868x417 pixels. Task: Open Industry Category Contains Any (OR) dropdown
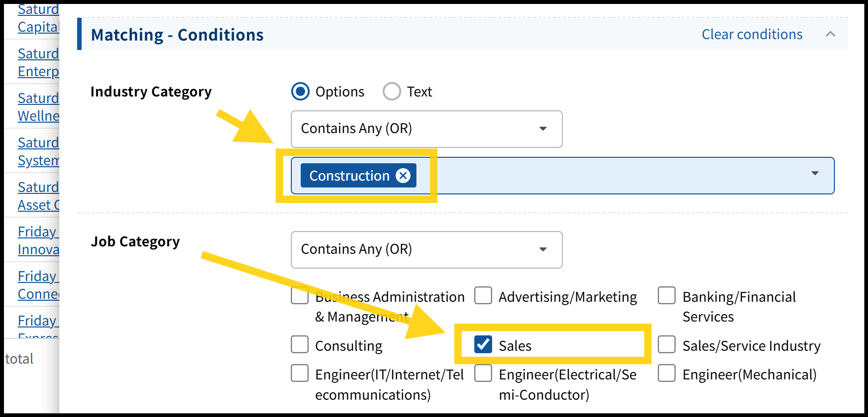[x=426, y=129]
